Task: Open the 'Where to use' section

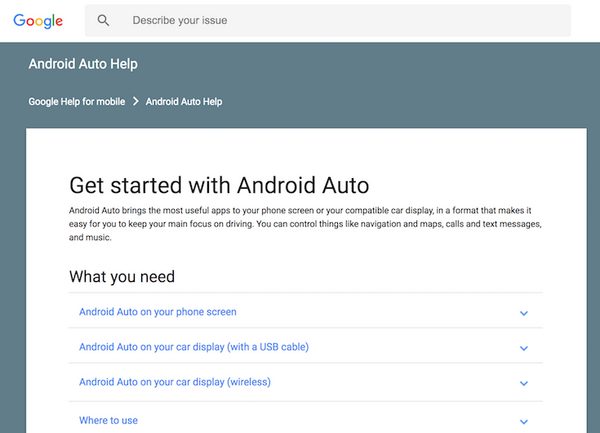Action: [109, 420]
